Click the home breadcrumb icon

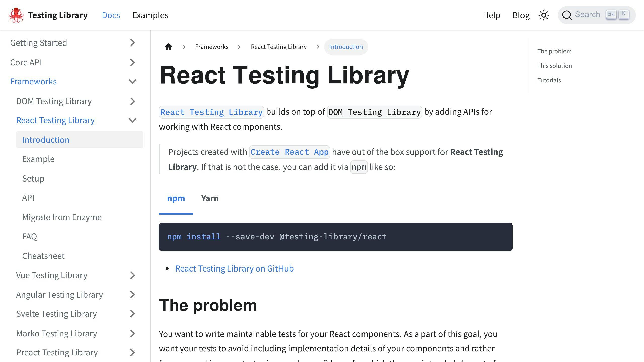click(x=168, y=47)
